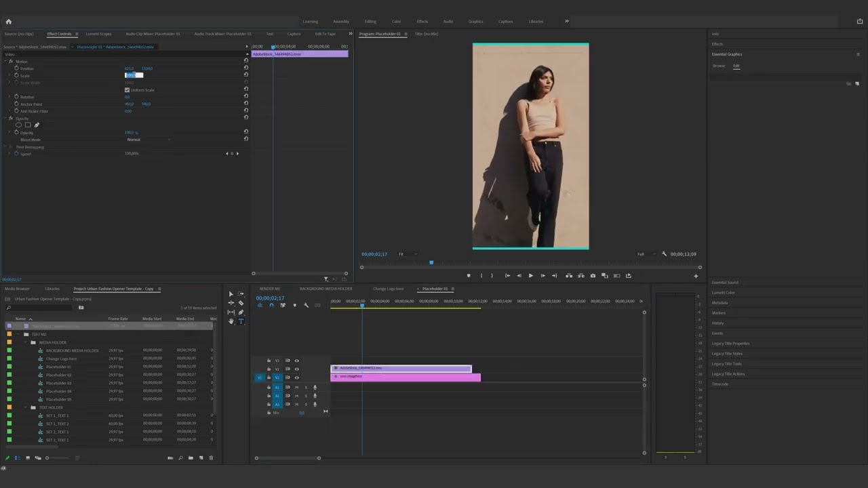Click the free draw bezier mask pen

click(x=37, y=125)
